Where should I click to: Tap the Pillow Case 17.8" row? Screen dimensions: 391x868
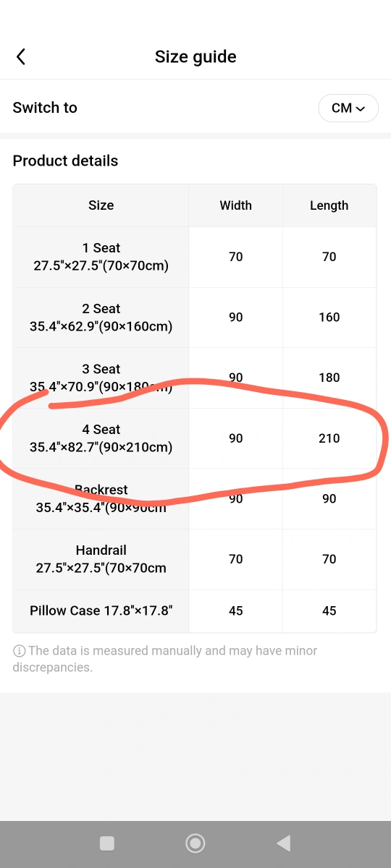(x=195, y=611)
